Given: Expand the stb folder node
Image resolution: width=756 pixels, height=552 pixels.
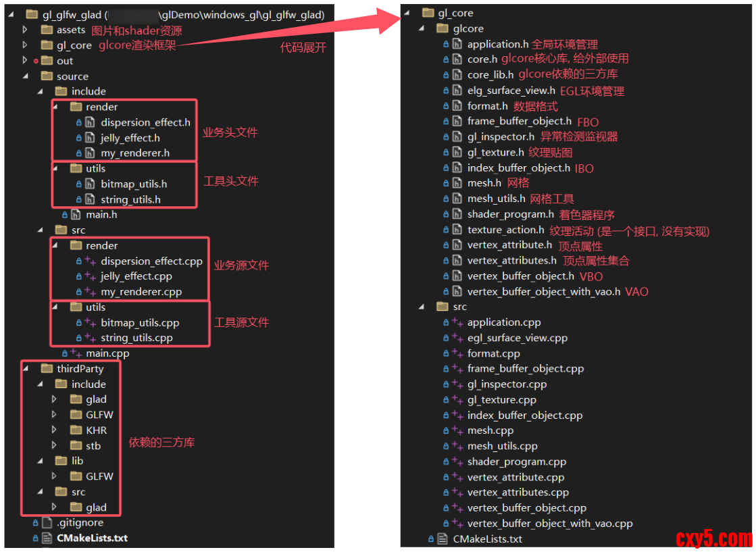Looking at the screenshot, I should 55,445.
